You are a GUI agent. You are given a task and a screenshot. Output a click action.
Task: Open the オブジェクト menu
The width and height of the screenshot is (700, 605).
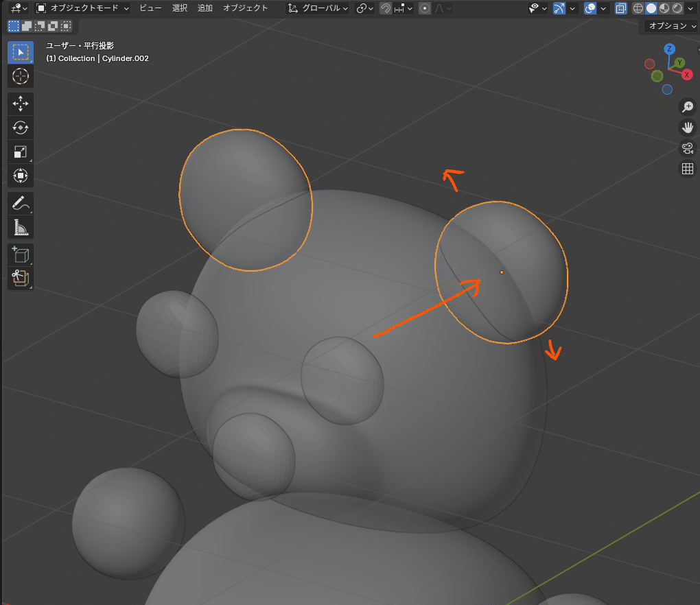(246, 8)
